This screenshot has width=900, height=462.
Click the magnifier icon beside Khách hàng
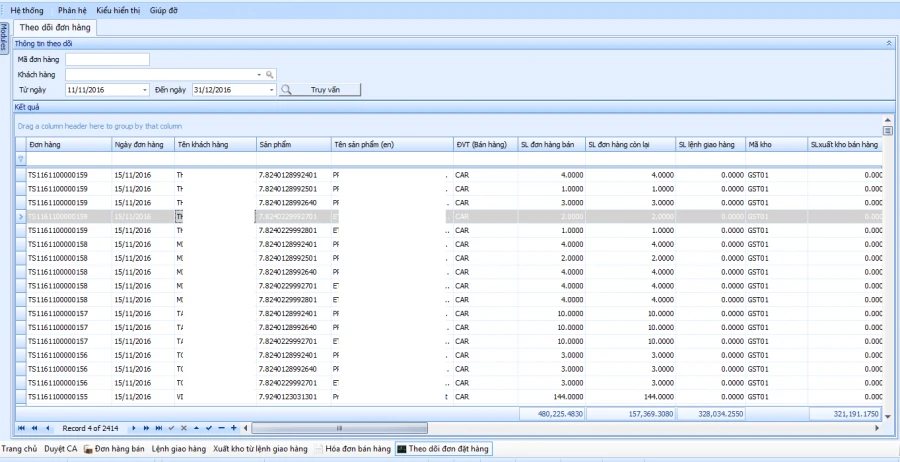coord(269,75)
